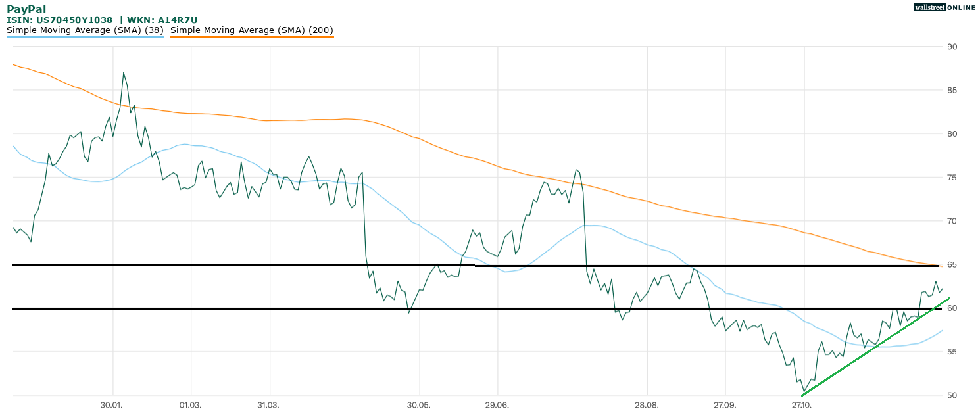This screenshot has height=409, width=980.
Task: Click the 90 price axis label
Action: point(952,47)
